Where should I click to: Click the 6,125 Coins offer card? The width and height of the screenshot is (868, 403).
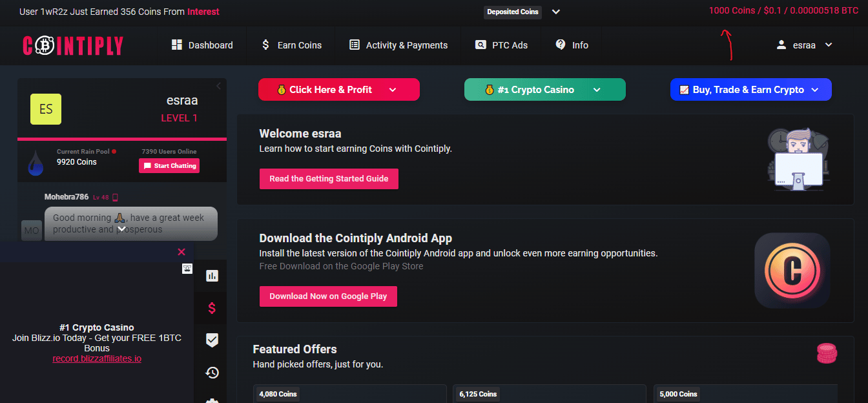click(x=550, y=394)
